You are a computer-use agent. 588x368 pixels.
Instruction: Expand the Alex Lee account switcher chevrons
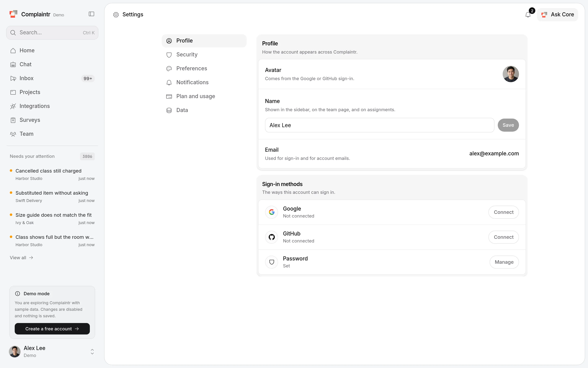click(x=92, y=352)
